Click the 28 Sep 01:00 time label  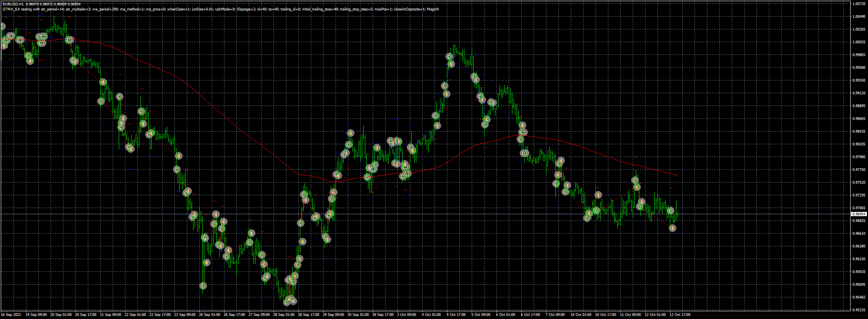click(284, 315)
